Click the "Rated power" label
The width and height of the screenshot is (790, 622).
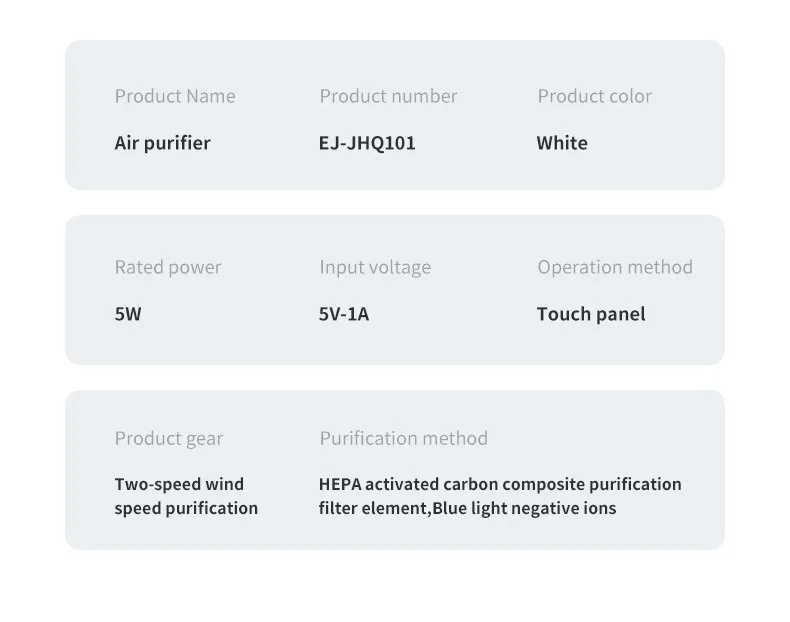click(168, 267)
